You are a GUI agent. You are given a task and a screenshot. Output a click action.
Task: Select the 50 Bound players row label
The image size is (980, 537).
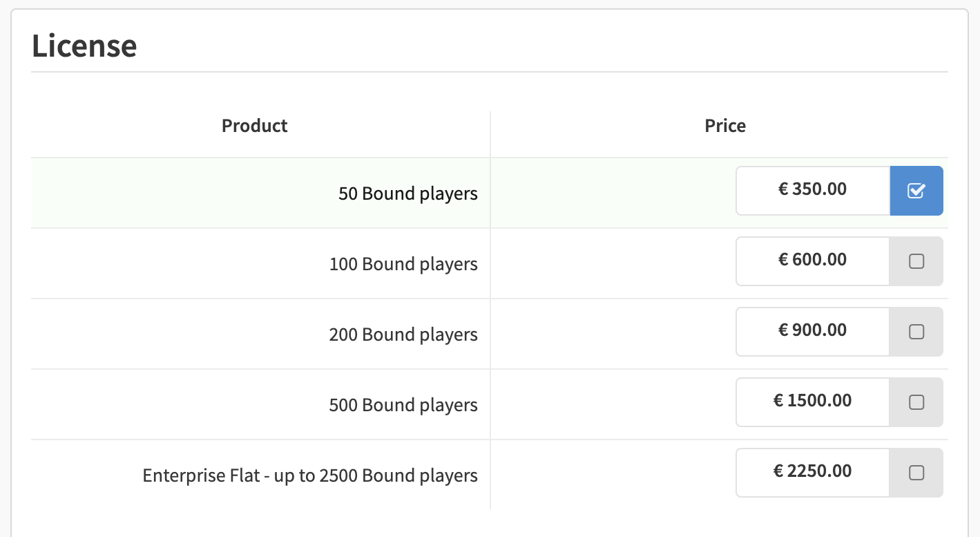(x=408, y=194)
